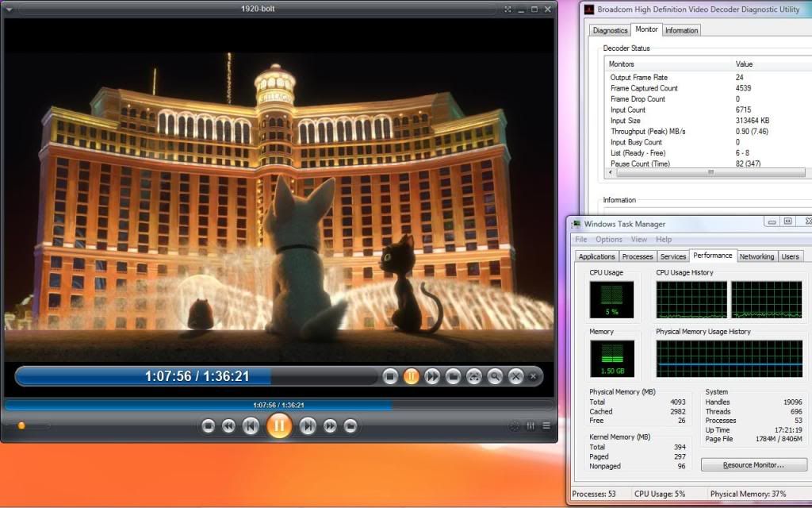Click the volume slider knob
This screenshot has height=508, width=812.
tap(21, 425)
